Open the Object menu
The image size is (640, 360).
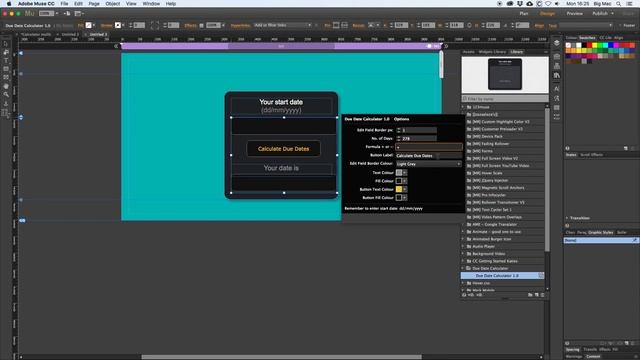click(x=113, y=4)
